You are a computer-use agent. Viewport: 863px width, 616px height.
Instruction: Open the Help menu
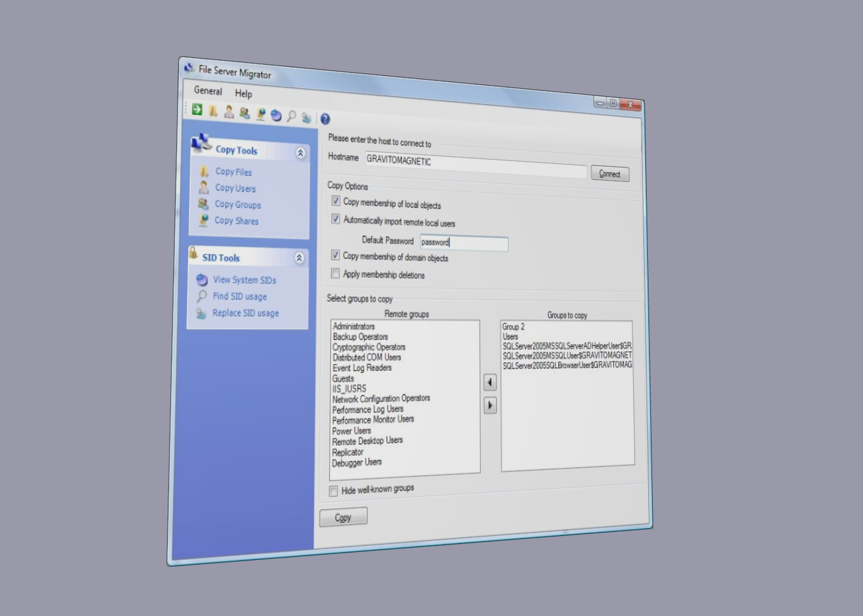pos(243,94)
